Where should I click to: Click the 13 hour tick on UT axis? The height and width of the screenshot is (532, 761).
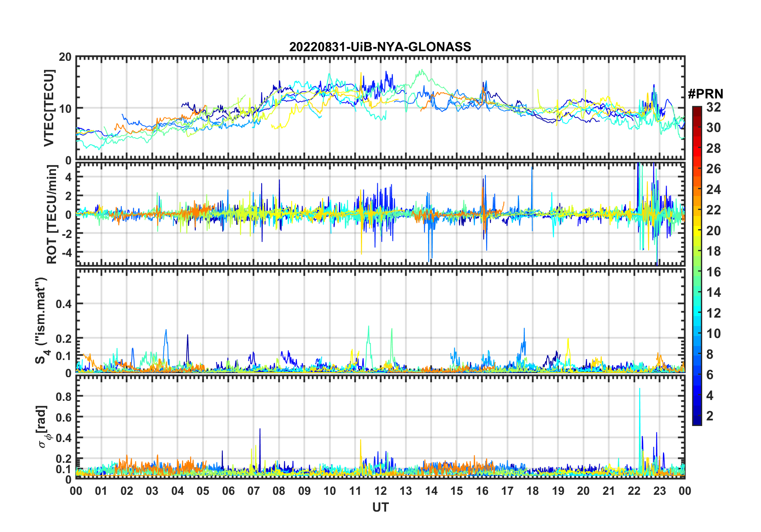pyautogui.click(x=406, y=491)
